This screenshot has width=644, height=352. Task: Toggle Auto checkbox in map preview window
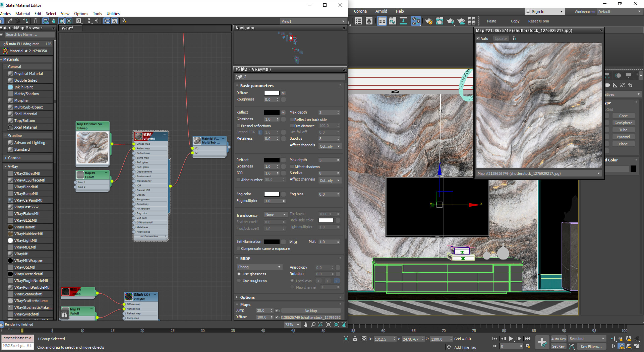(478, 39)
